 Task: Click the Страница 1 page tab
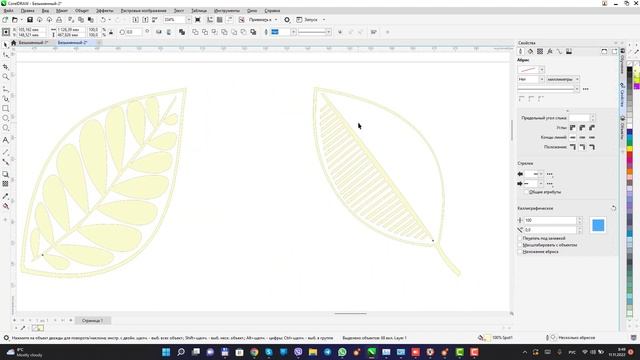click(x=92, y=320)
